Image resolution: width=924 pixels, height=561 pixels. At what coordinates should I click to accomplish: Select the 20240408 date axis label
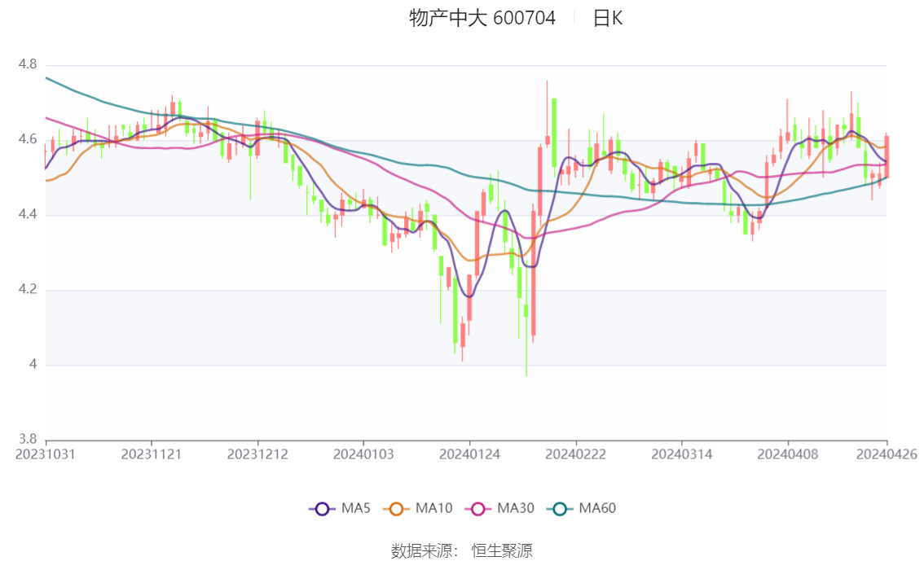point(788,454)
